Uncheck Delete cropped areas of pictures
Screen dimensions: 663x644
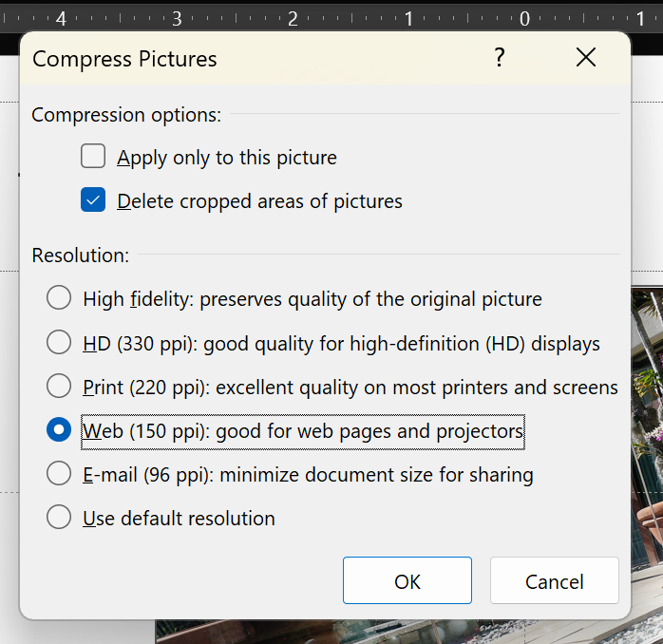point(93,199)
